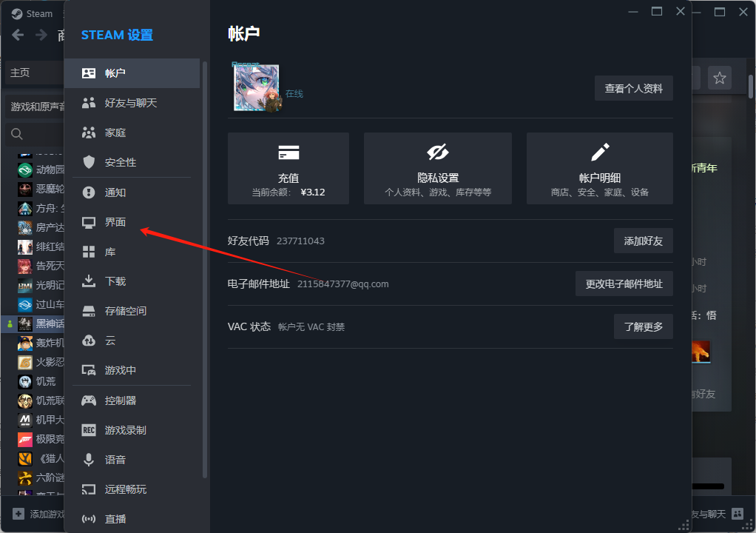Click the Account (帐户) card icon in sidebar
Image resolution: width=756 pixels, height=533 pixels.
coord(89,73)
